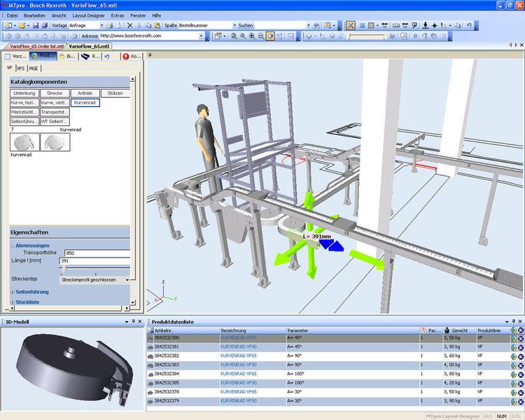The image size is (525, 420).
Task: Click the Strecke category button
Action: (55, 93)
